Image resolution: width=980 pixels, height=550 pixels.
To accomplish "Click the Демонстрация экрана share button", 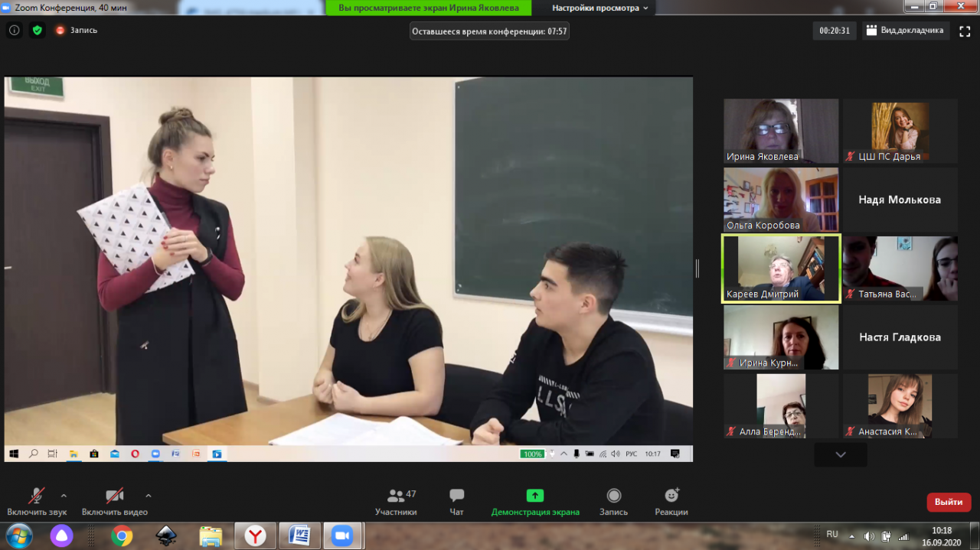I will tap(535, 502).
